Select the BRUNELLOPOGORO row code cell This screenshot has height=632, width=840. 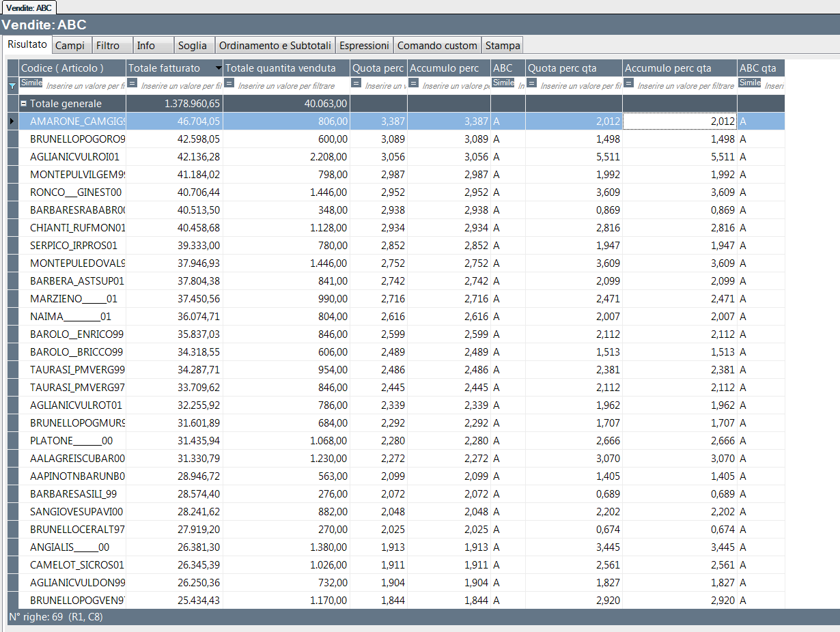click(x=77, y=139)
